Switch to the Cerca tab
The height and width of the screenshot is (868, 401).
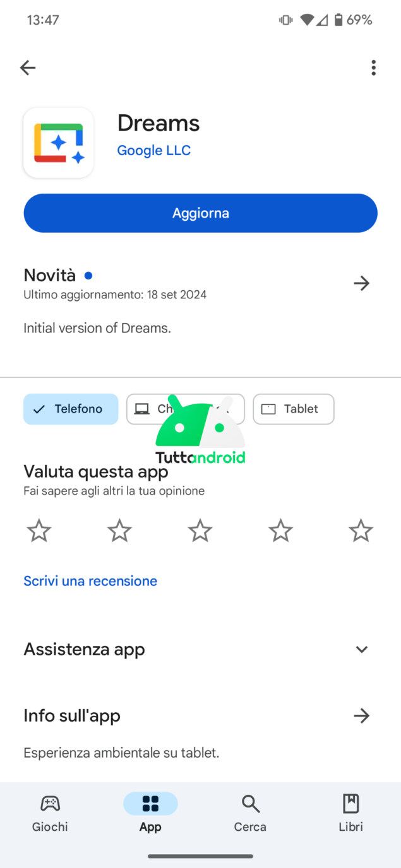[250, 812]
